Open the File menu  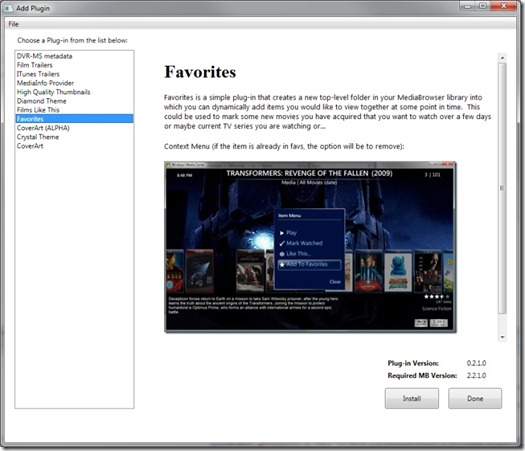coord(13,24)
